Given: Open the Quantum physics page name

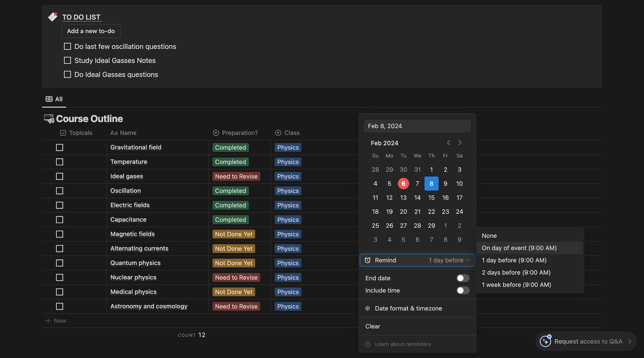Looking at the screenshot, I should pos(135,263).
